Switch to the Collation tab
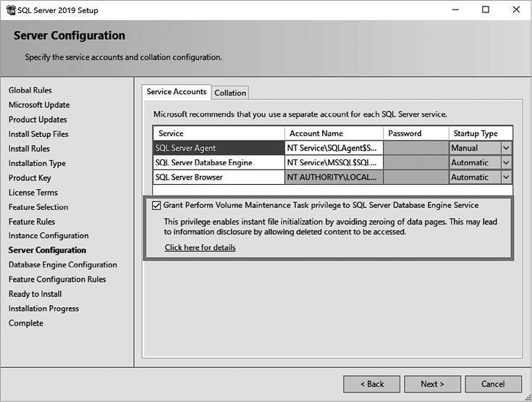Screen dimensions: 532x402 (230, 93)
